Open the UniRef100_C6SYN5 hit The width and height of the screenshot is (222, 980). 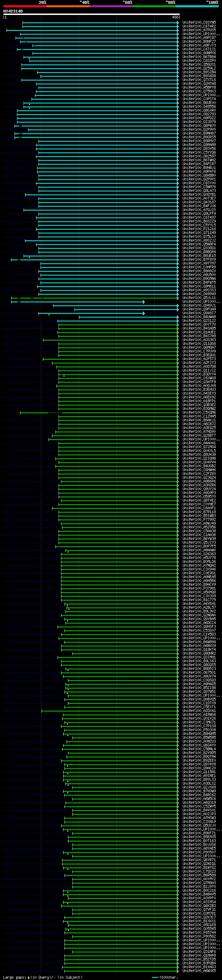click(199, 23)
